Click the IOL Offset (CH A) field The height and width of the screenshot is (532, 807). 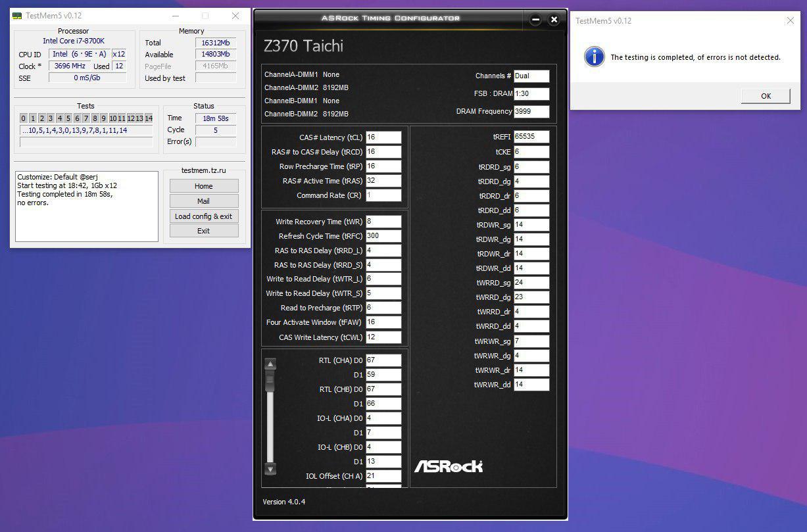click(383, 476)
